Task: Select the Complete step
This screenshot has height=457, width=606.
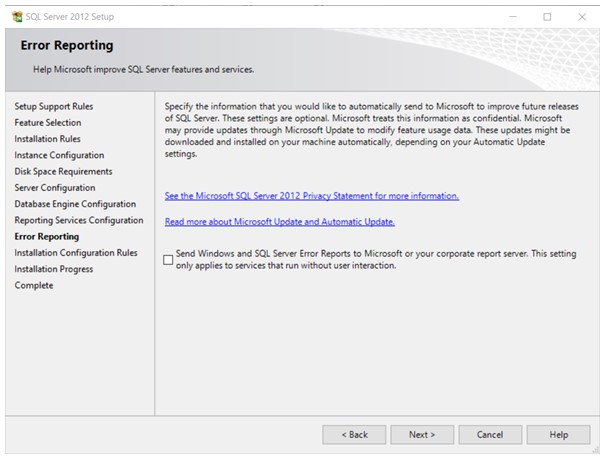Action: point(34,285)
